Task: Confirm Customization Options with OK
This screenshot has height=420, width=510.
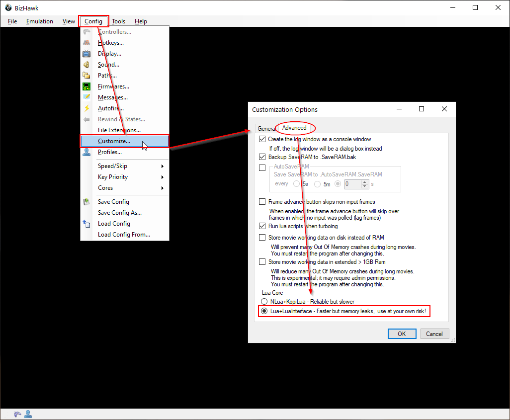Action: point(402,334)
